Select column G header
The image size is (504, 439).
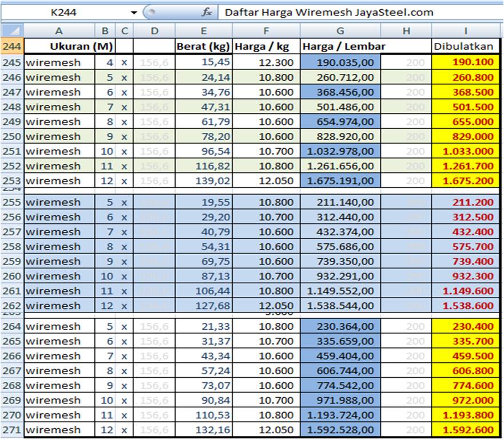point(340,31)
